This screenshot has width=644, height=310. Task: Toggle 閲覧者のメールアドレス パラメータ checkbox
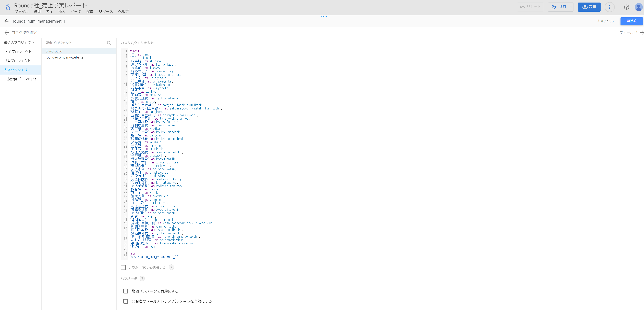click(x=126, y=301)
